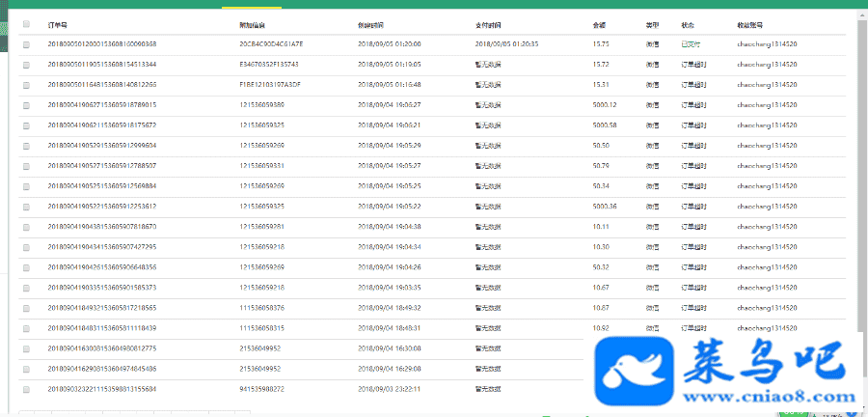868x417 pixels.
Task: Click the 金额 column header
Action: 599,24
